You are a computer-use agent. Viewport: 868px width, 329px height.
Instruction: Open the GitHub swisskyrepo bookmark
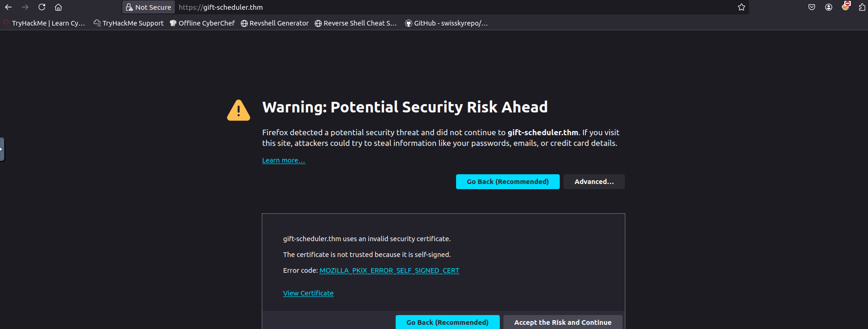[446, 23]
